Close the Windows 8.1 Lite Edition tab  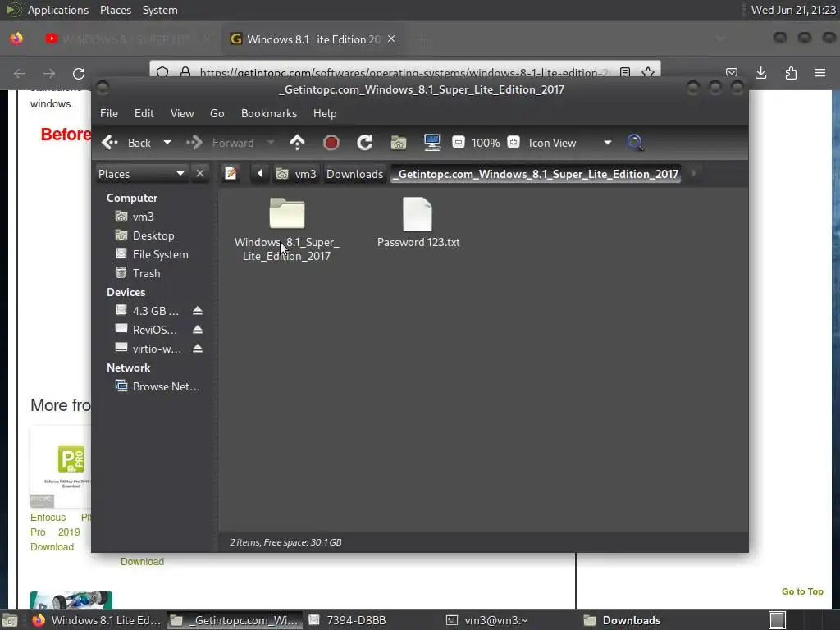coord(391,39)
